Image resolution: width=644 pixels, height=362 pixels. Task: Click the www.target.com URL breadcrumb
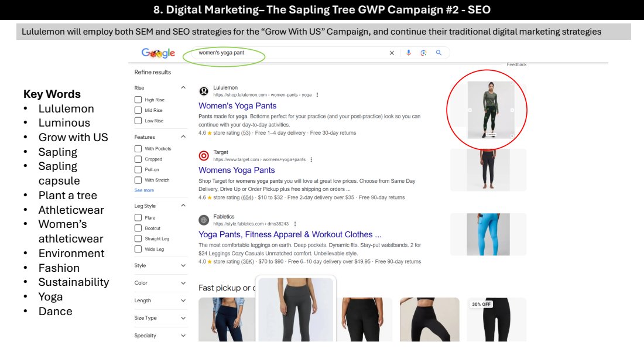259,159
